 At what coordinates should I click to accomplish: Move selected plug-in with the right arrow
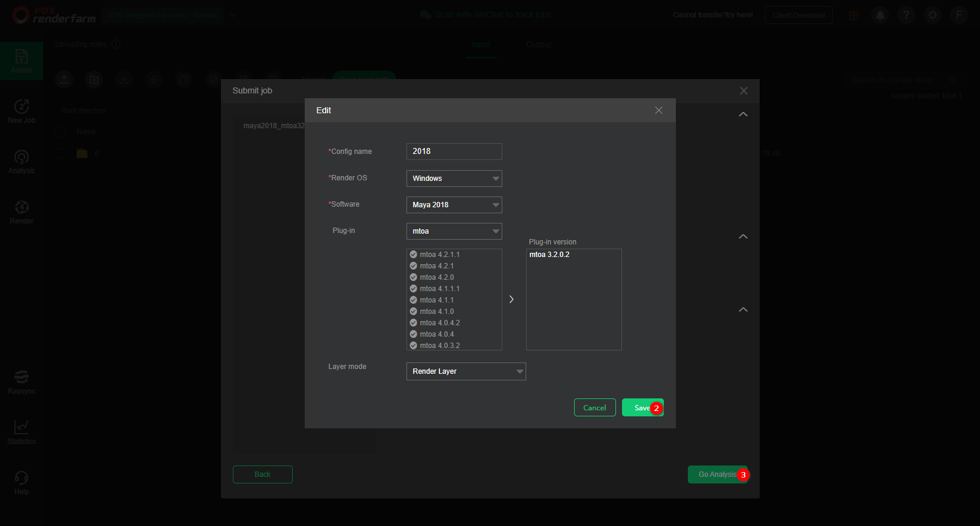pyautogui.click(x=511, y=300)
